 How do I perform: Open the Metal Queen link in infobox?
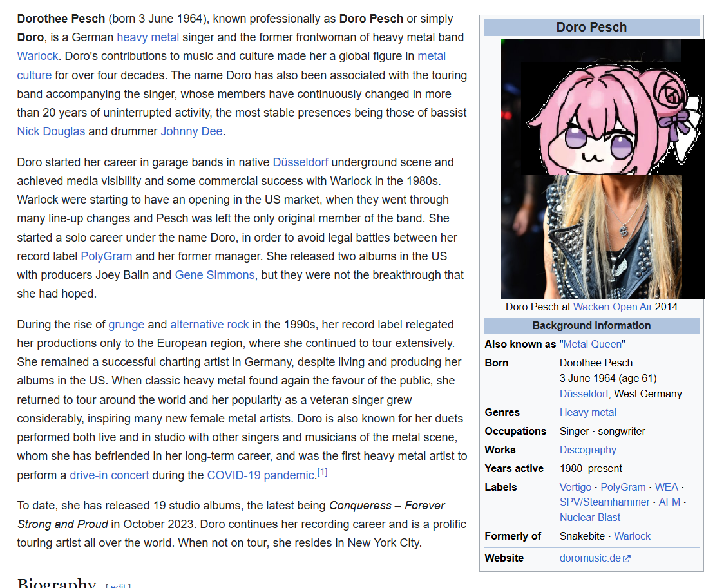click(x=593, y=344)
